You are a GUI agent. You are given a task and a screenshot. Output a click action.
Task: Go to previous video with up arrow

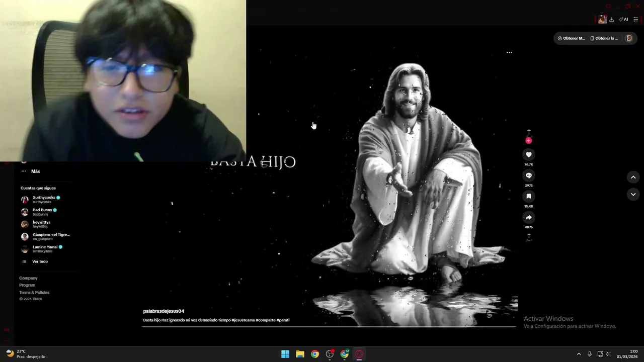(633, 177)
